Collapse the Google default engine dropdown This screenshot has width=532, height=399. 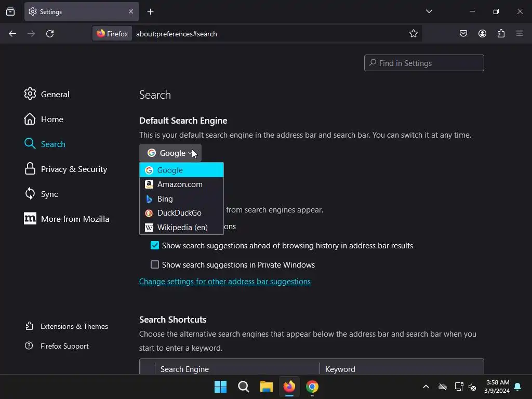tap(170, 153)
